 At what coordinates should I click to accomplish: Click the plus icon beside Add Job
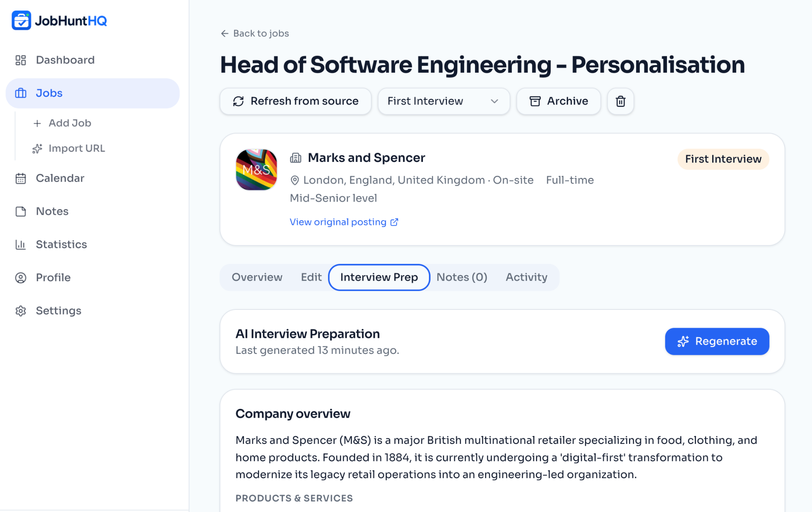37,123
